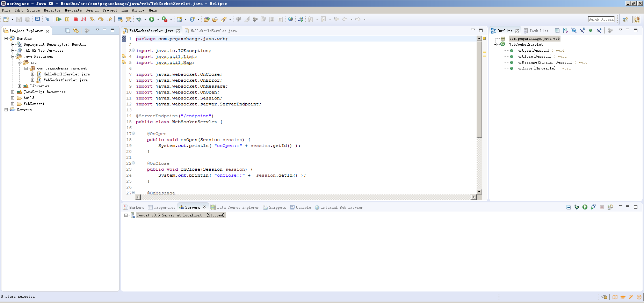This screenshot has width=644, height=303.
Task: Click the Quick Access search field
Action: pyautogui.click(x=601, y=19)
